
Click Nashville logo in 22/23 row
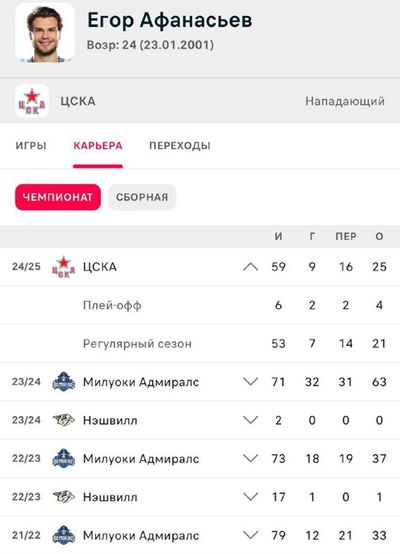64,497
